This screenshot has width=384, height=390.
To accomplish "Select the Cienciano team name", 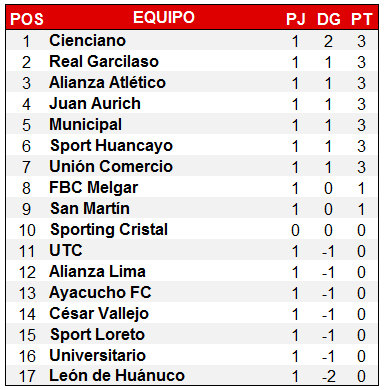I will (x=88, y=41).
